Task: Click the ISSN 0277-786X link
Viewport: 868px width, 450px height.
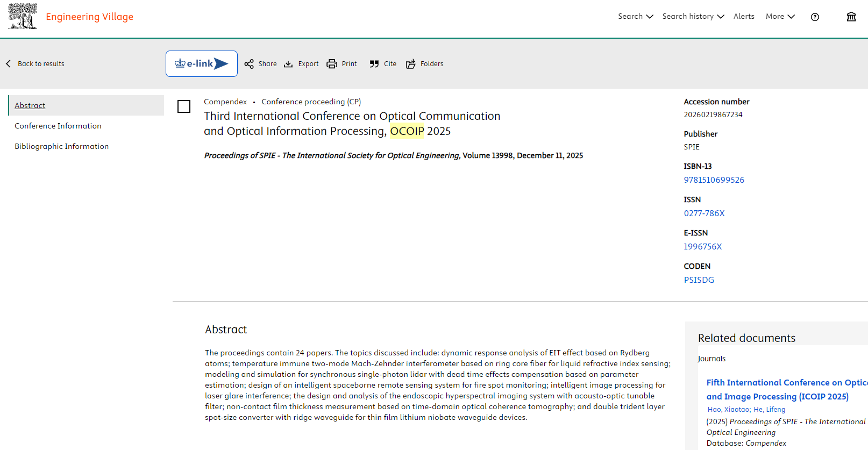Action: 704,213
